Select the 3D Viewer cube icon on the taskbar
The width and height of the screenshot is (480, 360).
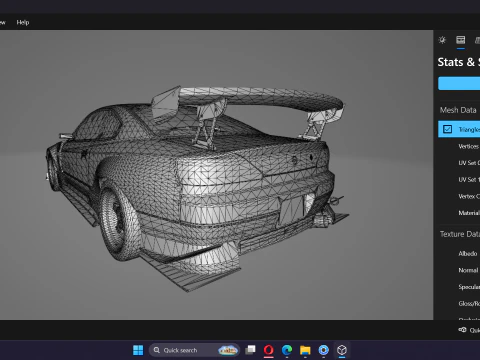click(x=342, y=350)
